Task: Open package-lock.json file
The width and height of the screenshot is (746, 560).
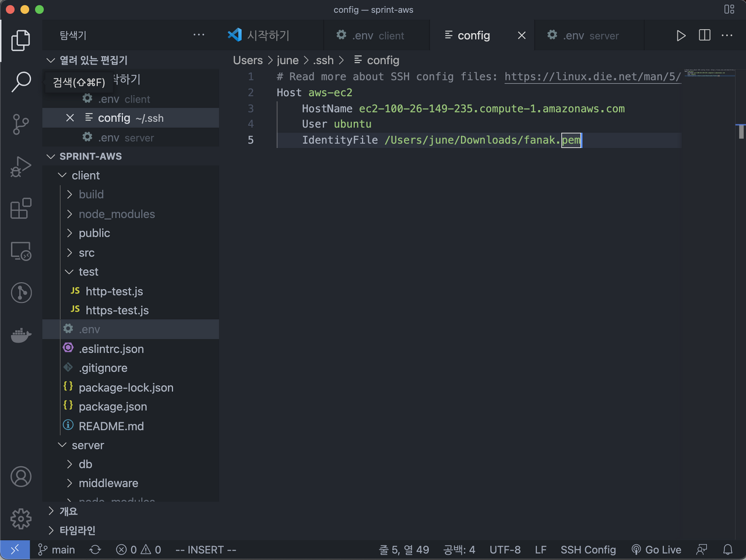Action: [x=131, y=388]
